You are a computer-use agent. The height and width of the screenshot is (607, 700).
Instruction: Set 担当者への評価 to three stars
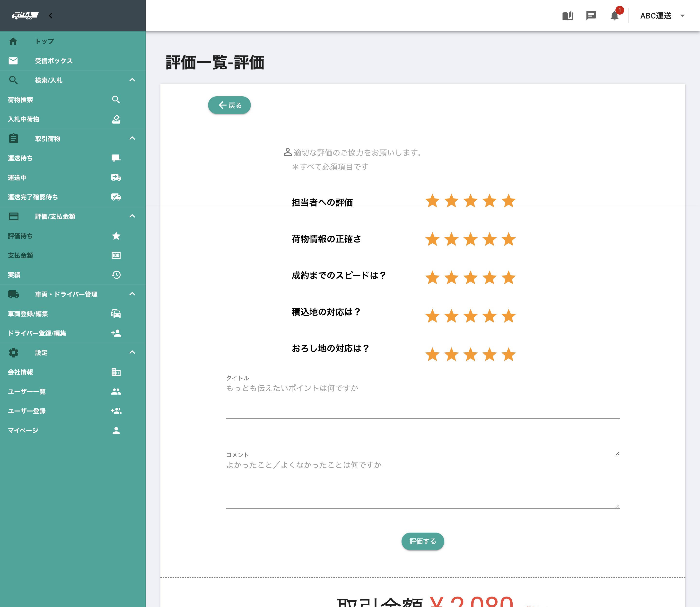pos(471,201)
